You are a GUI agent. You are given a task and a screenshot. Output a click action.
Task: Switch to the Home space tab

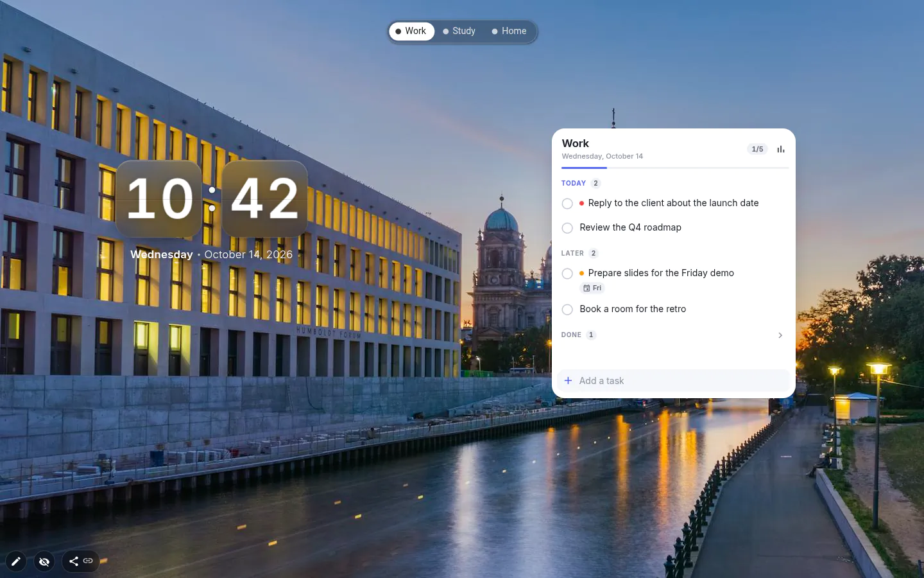(x=509, y=31)
